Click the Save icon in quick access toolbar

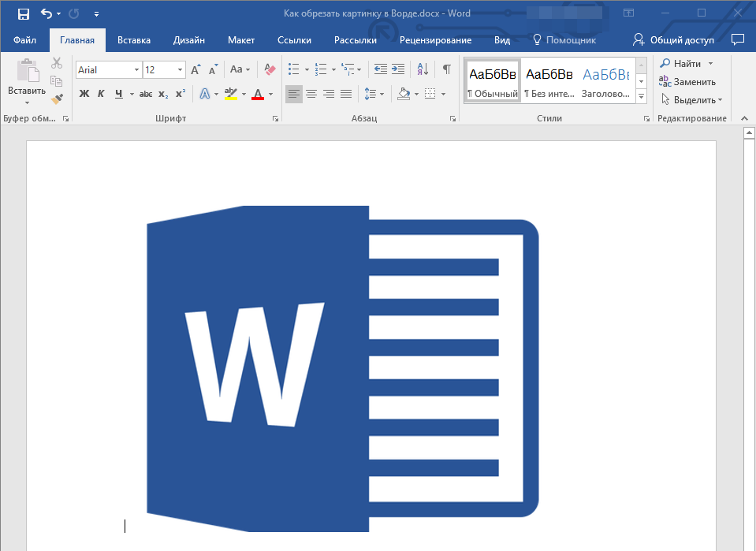point(23,13)
